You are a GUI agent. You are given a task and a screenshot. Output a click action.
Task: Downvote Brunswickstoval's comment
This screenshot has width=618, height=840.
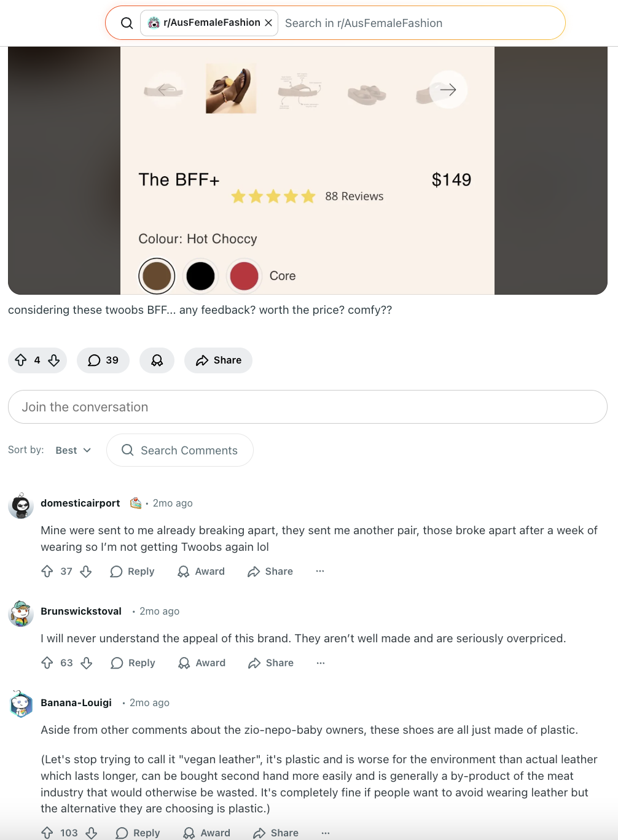[87, 663]
